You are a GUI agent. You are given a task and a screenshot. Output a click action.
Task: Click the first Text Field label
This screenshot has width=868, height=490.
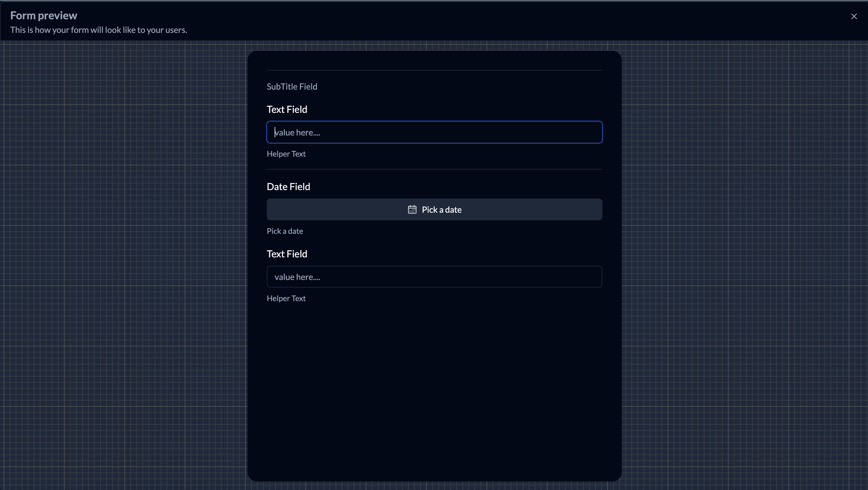pos(287,110)
